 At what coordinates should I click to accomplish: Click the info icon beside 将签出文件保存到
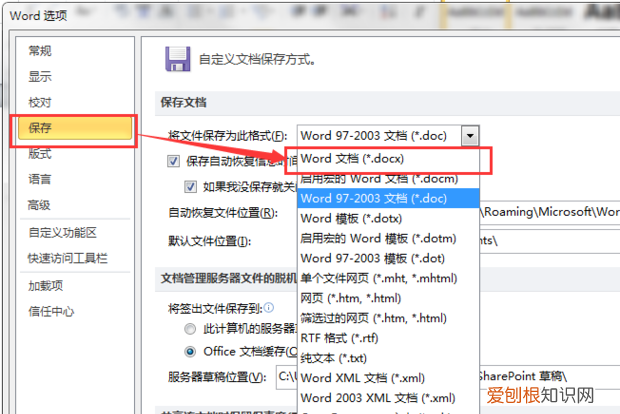point(268,307)
